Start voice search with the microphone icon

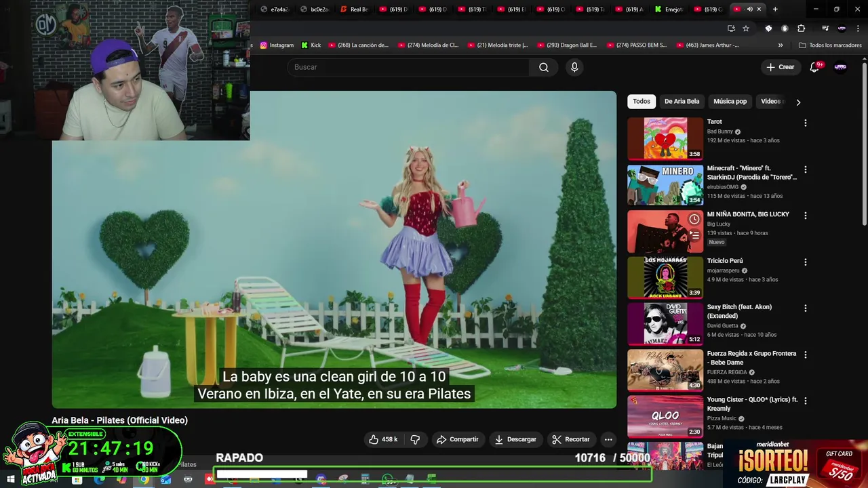(x=574, y=67)
